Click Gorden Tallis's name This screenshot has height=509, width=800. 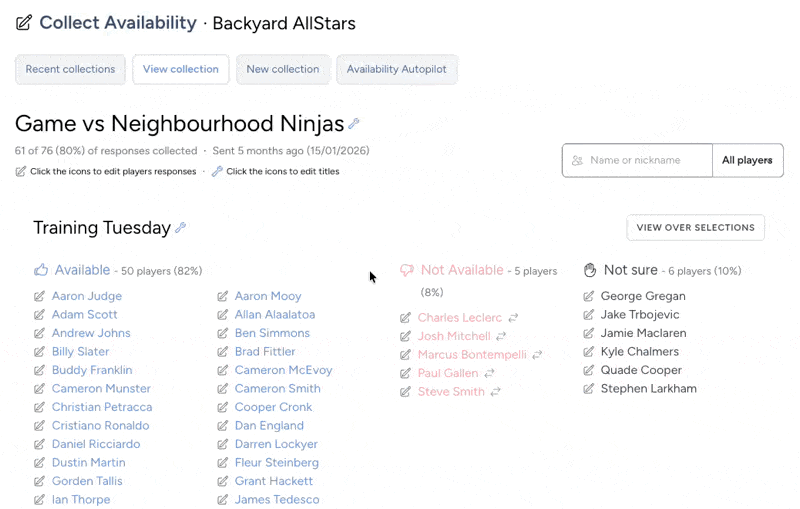(x=87, y=481)
